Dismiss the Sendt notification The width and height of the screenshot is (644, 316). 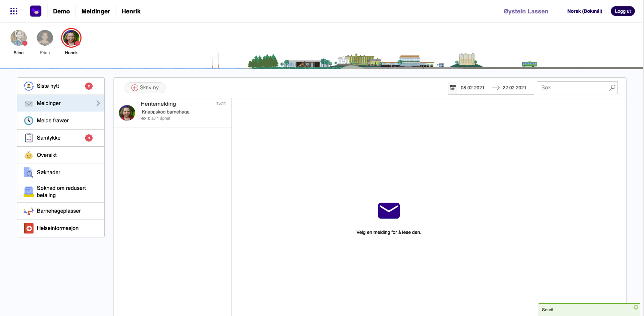636,307
